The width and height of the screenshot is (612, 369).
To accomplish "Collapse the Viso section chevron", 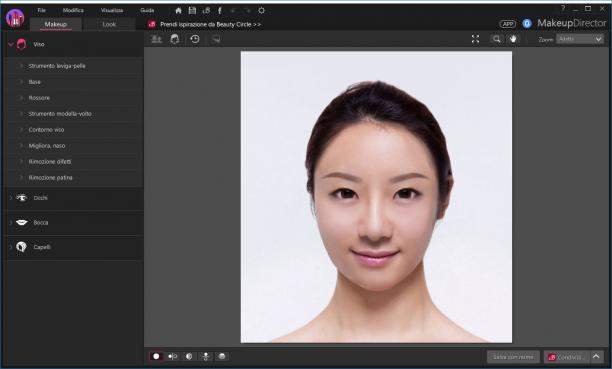I will pos(11,44).
